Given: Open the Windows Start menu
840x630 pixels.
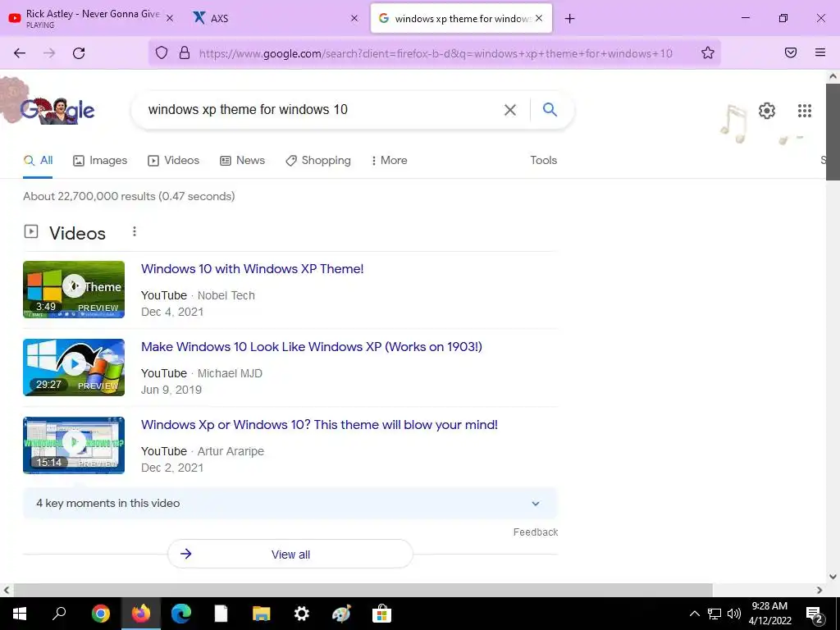Looking at the screenshot, I should coord(20,614).
